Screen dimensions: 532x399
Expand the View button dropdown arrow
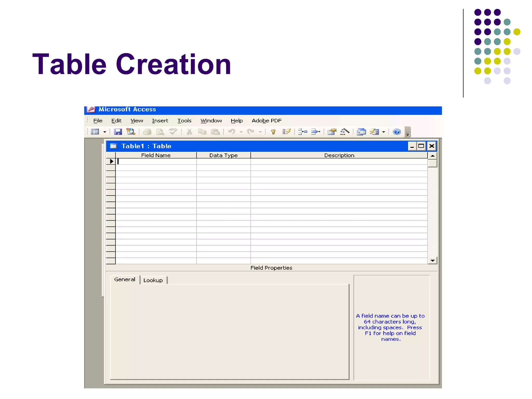[105, 132]
